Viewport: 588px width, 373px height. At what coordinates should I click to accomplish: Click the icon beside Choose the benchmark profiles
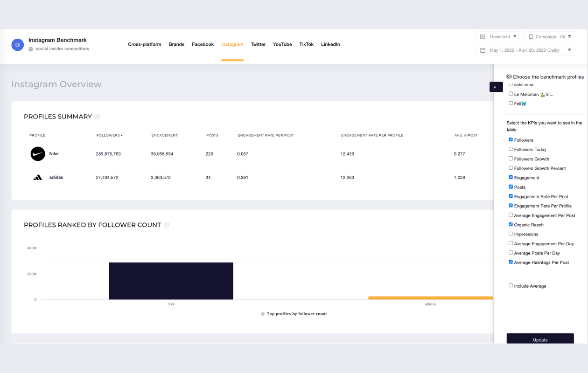tap(509, 77)
